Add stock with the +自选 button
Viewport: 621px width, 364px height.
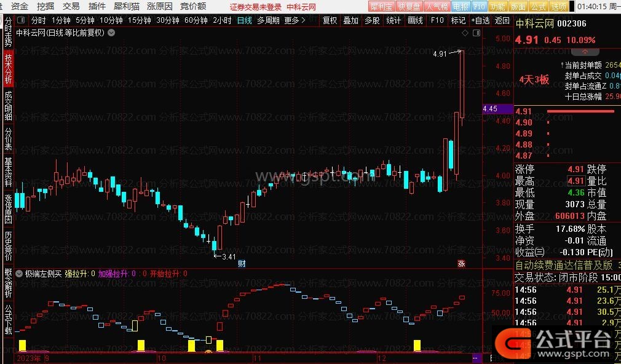click(480, 20)
